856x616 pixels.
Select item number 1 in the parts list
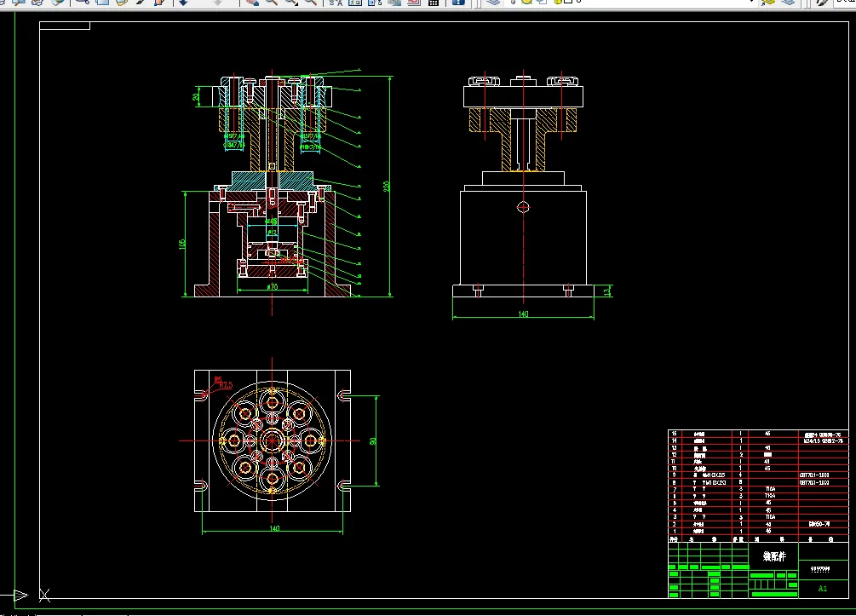(x=675, y=531)
